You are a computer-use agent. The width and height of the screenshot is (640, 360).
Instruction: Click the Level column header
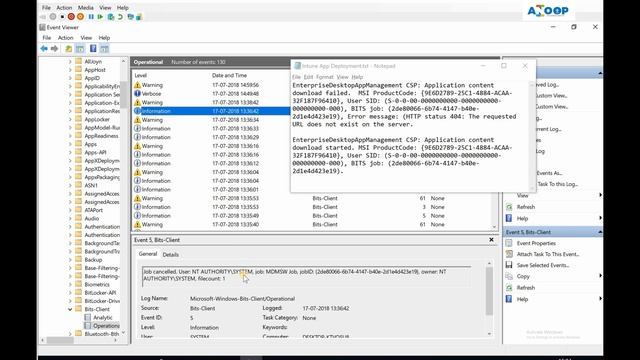[140, 76]
